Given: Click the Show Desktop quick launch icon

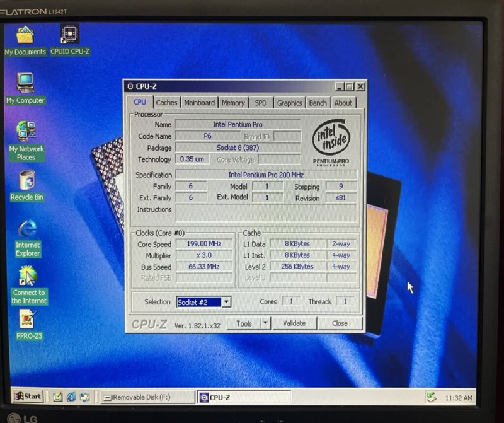Looking at the screenshot, I should pos(57,397).
